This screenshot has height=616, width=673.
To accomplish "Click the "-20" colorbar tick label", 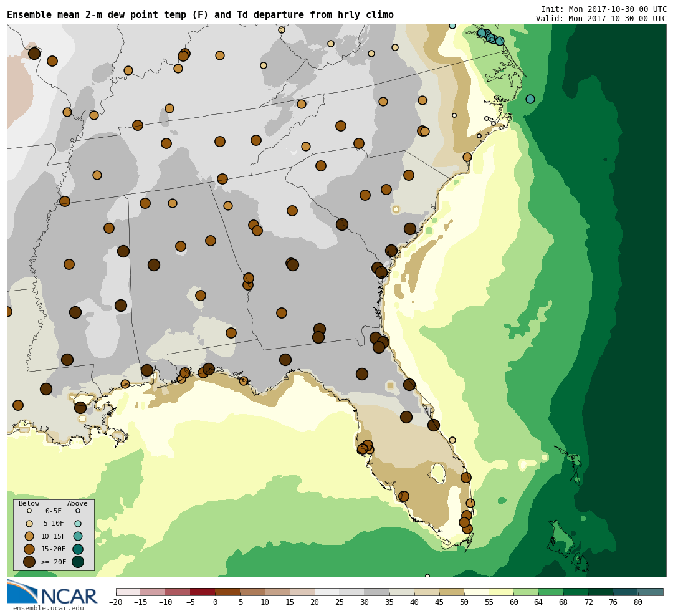I will (x=115, y=602).
